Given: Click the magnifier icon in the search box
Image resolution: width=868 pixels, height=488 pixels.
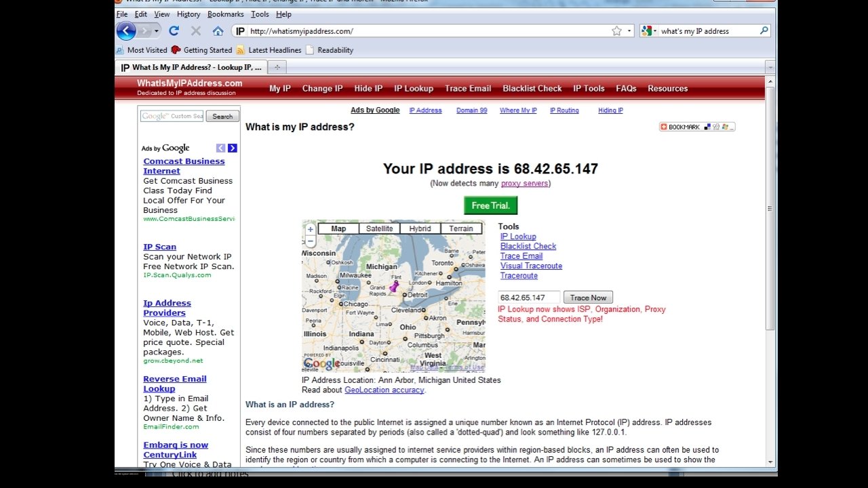Looking at the screenshot, I should coord(764,30).
